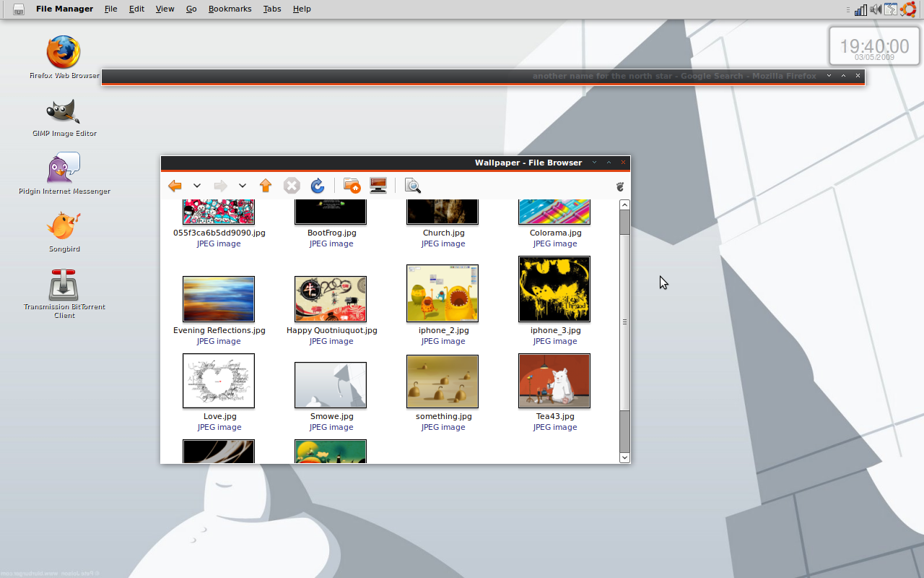924x578 pixels.
Task: Click the file manager icon beside the File Manager label
Action: click(x=19, y=9)
